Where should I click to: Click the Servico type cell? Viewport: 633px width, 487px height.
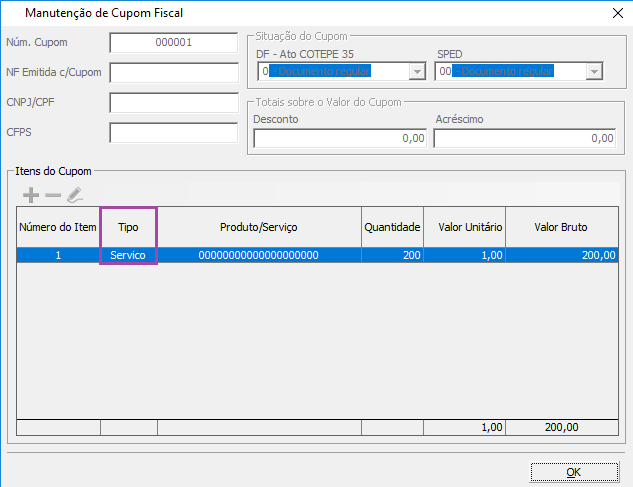[128, 255]
